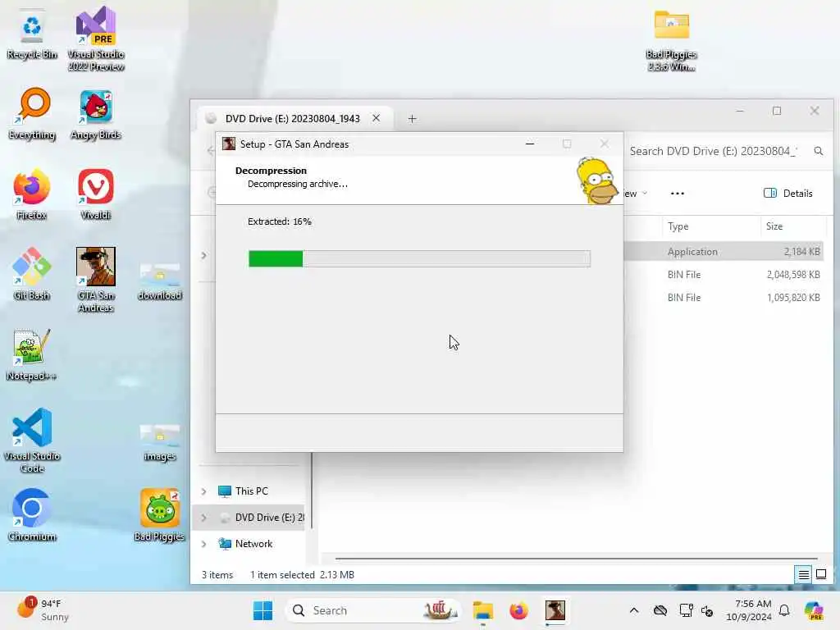Screen dimensions: 840x630
Task: Open the Explorer See more menu
Action: click(677, 194)
